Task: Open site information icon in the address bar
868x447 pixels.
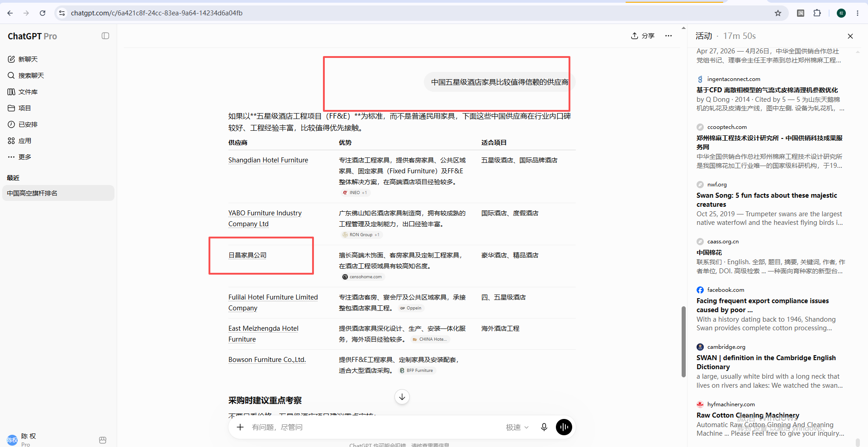Action: (x=62, y=13)
